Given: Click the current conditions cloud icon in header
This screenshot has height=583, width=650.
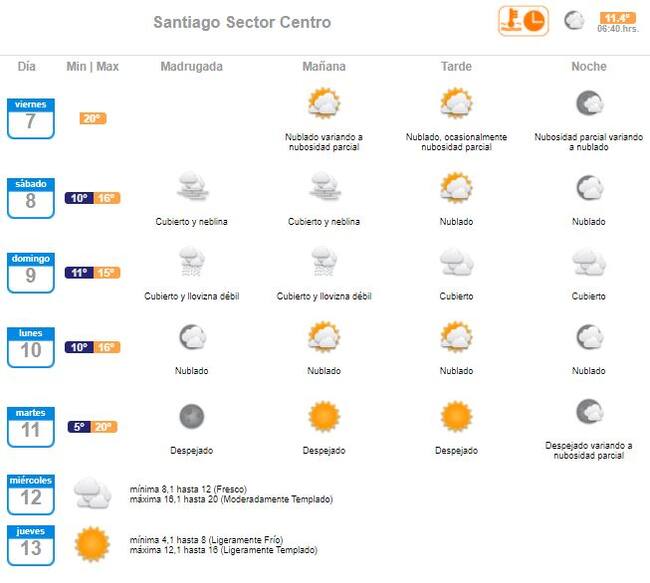Looking at the screenshot, I should (x=574, y=20).
